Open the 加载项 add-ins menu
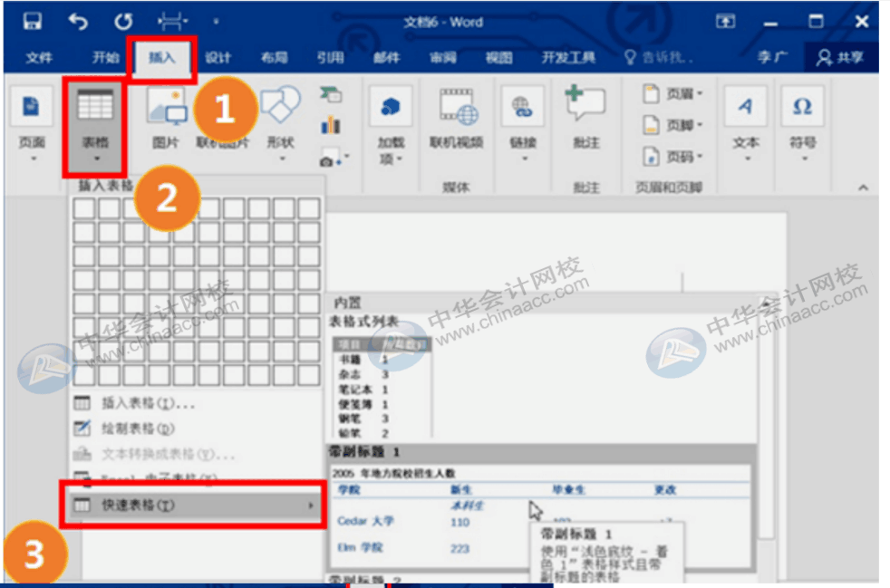The width and height of the screenshot is (890, 588). [x=391, y=126]
